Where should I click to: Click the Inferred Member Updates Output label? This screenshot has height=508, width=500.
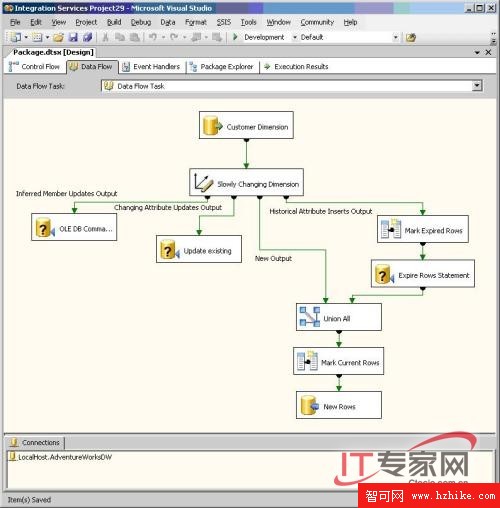click(x=67, y=194)
